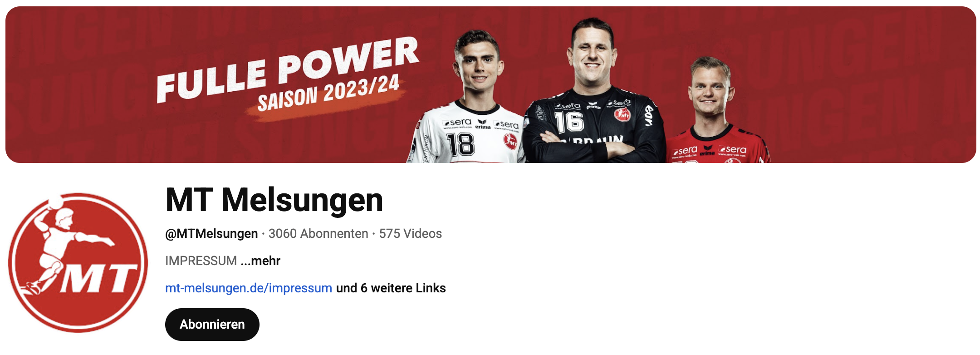Click the MT Melsungen channel title
Viewport: 980px width, 355px height.
[274, 200]
